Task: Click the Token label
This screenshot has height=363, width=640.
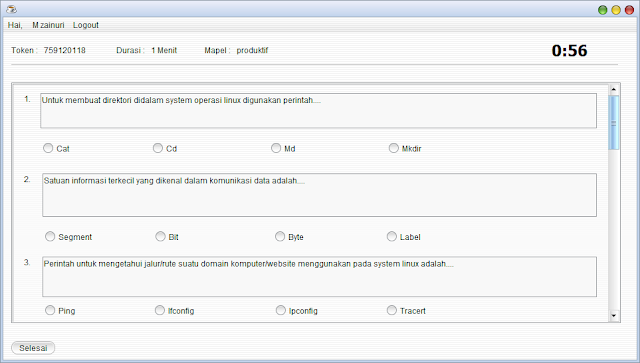Action: [24, 50]
